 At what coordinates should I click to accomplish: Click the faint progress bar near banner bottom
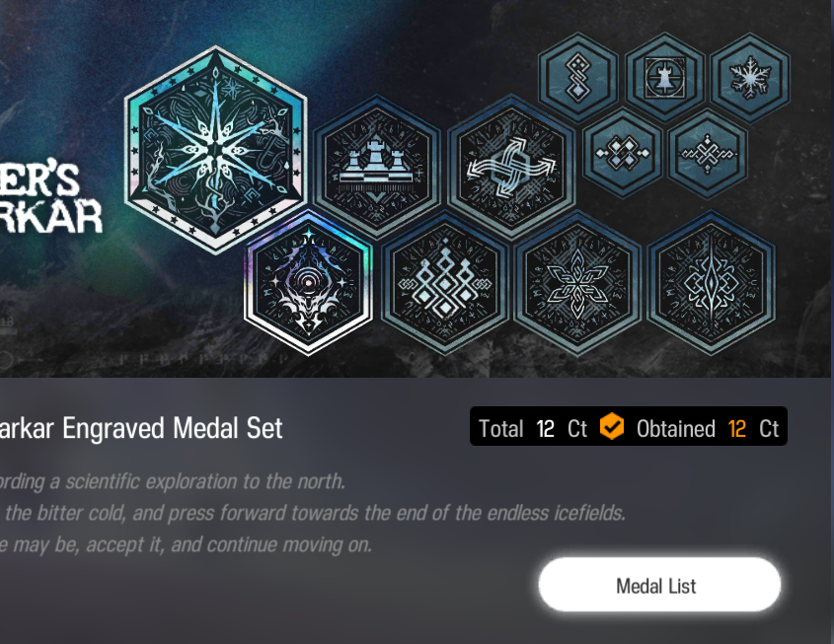144,359
